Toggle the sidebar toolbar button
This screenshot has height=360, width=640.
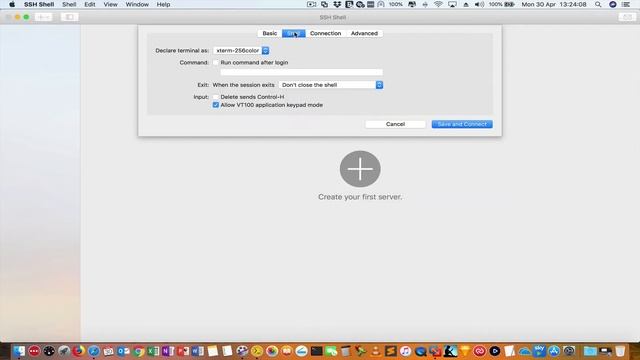[69, 17]
